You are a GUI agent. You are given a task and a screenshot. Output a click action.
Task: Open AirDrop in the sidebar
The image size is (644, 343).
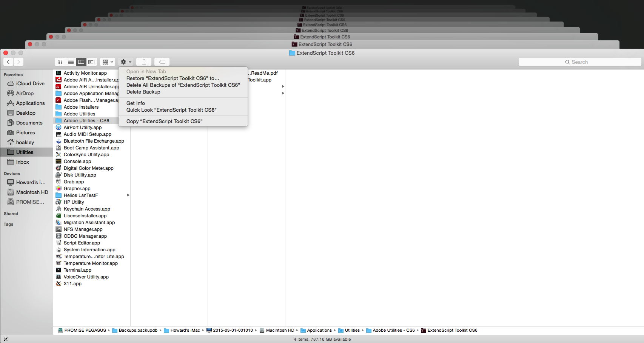point(25,93)
